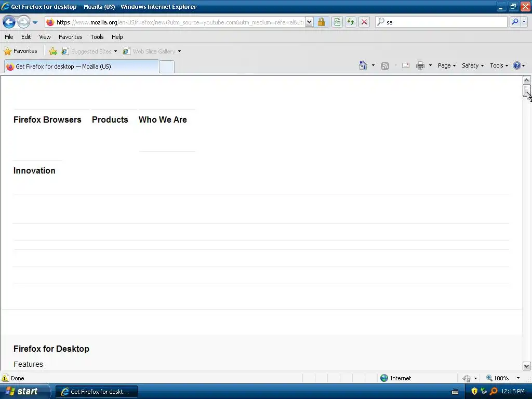Click the Help question mark icon
532x399 pixels.
click(517, 65)
